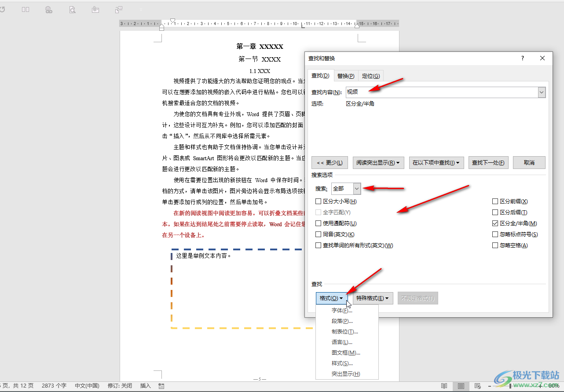Open the 查找内容 history dropdown arrow

(x=542, y=92)
